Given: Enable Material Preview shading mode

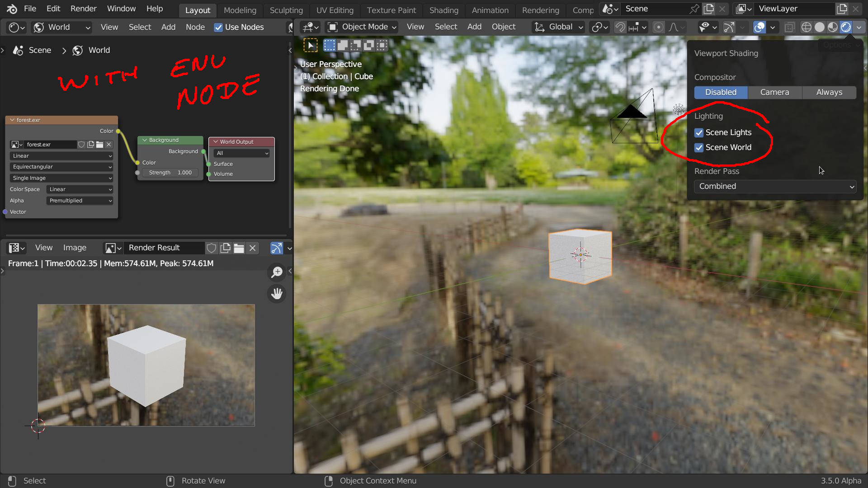Looking at the screenshot, I should pos(833,27).
